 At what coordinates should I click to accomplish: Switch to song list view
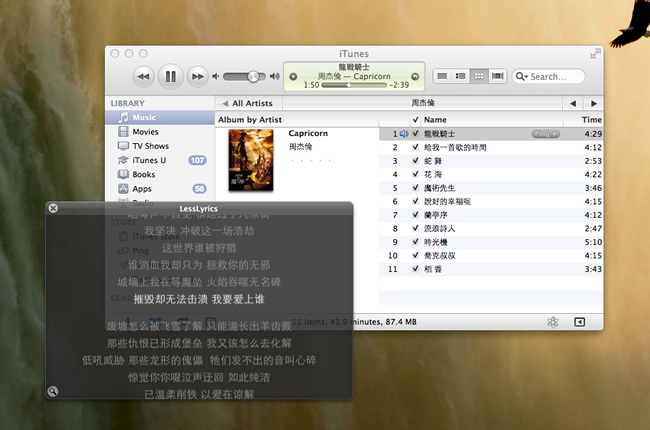pos(442,76)
